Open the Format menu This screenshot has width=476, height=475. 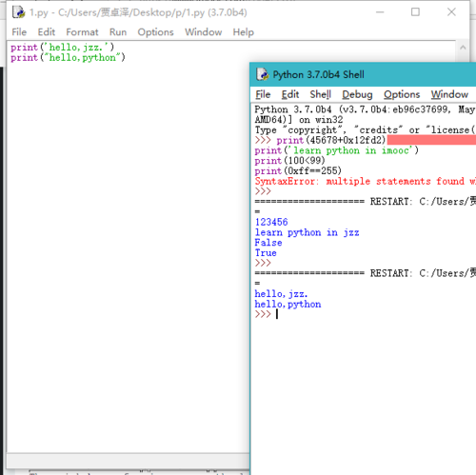coord(82,32)
